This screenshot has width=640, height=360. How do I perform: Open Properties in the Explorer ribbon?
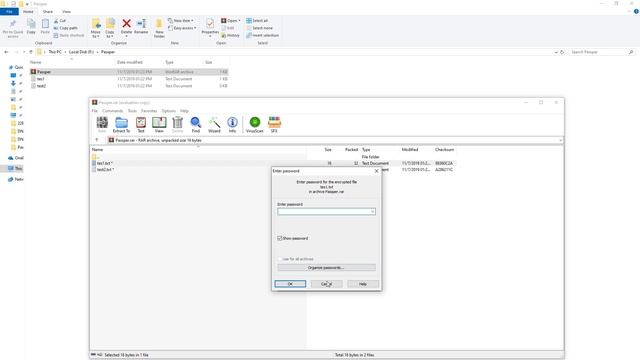tap(210, 27)
